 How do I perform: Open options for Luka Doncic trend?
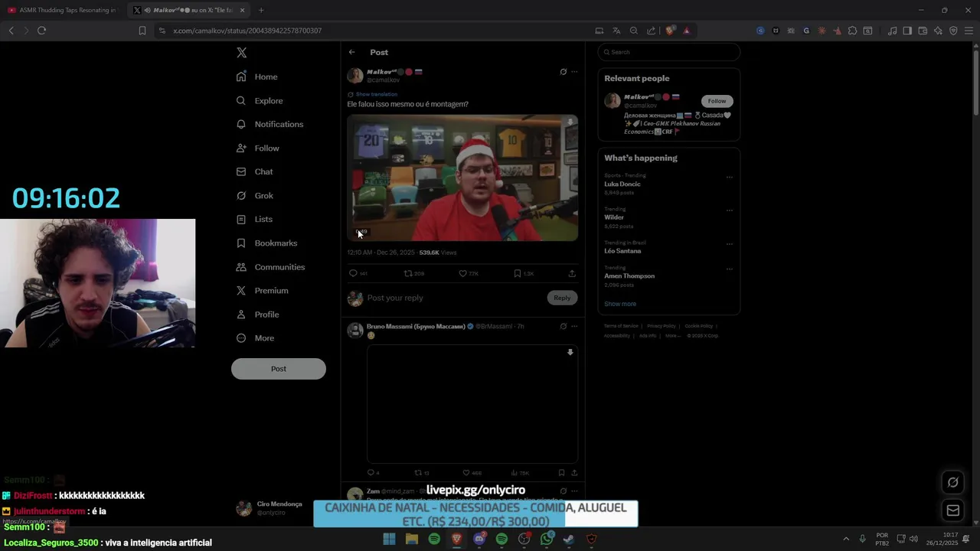(x=729, y=177)
